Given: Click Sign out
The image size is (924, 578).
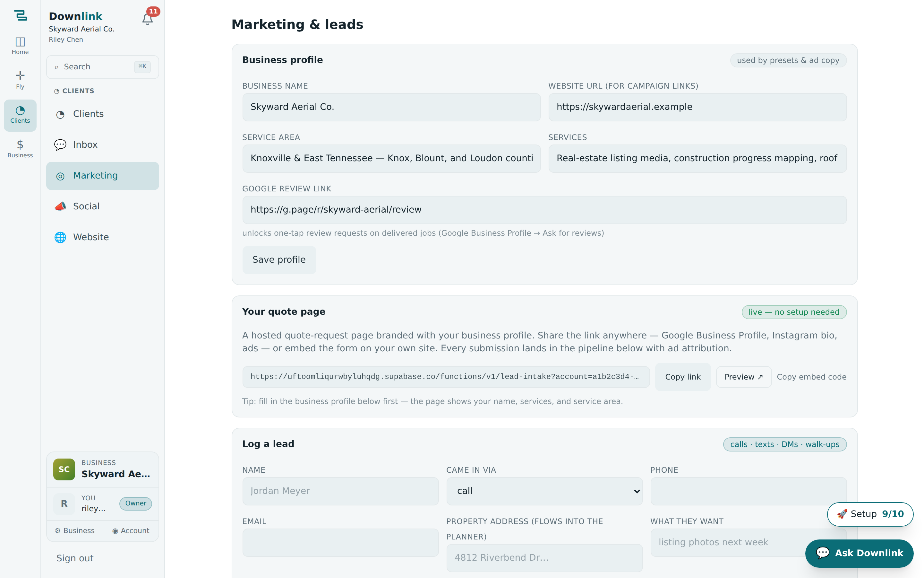Looking at the screenshot, I should click(75, 558).
